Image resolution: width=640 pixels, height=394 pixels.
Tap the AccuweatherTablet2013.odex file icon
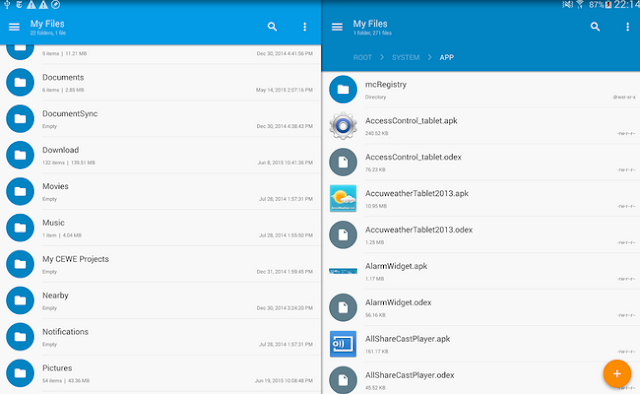(343, 235)
